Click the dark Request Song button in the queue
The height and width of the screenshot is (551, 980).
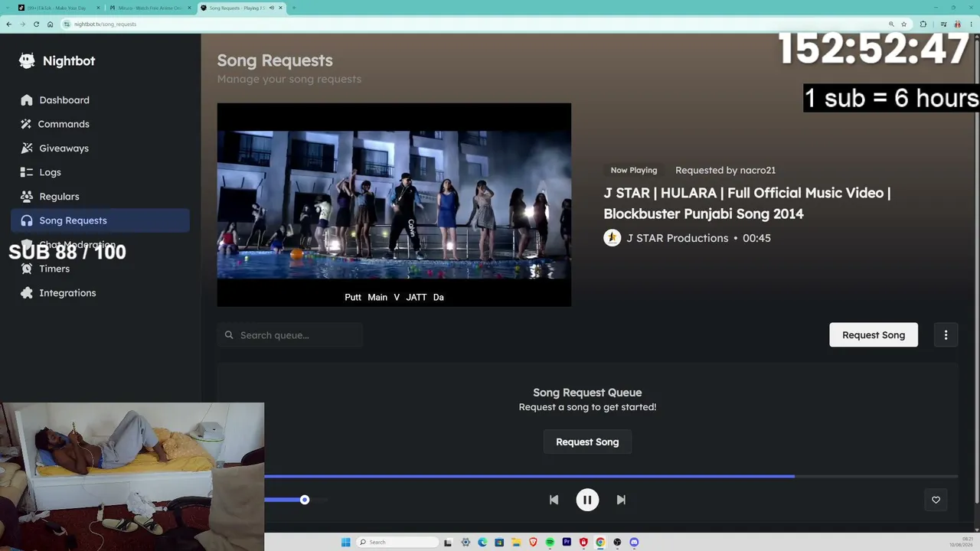pyautogui.click(x=587, y=442)
